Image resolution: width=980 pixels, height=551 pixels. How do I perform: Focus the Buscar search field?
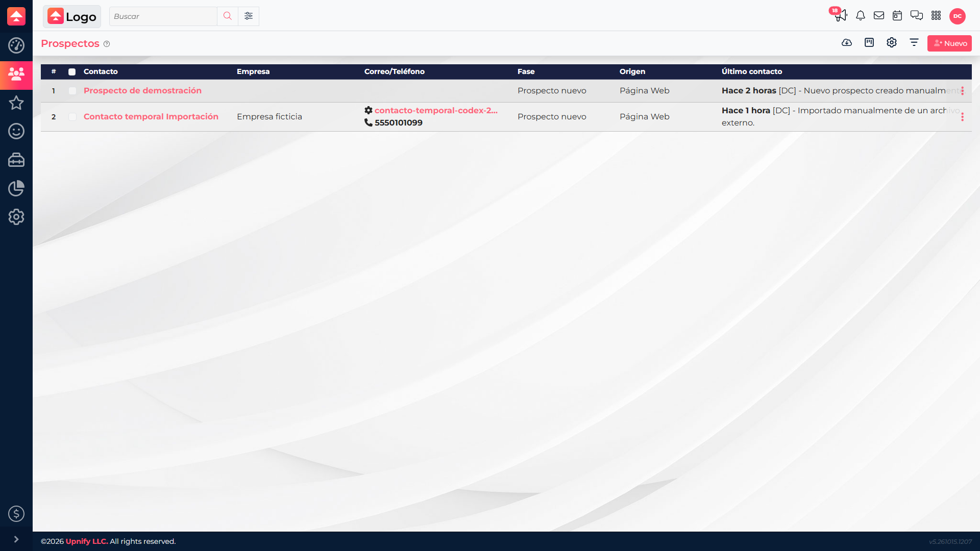[163, 16]
